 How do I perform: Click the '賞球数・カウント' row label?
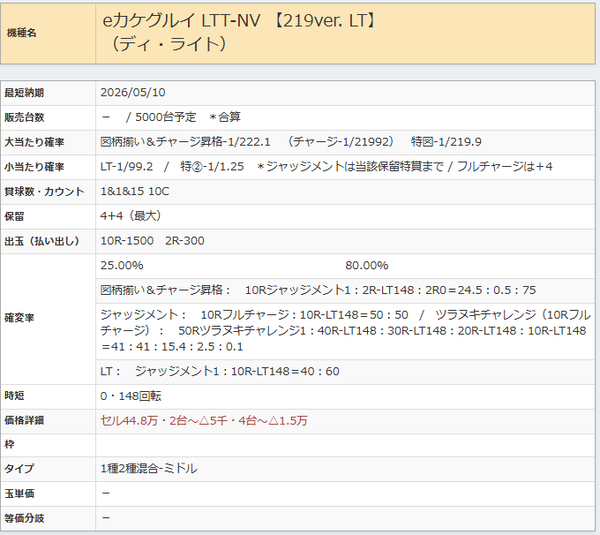(44, 191)
